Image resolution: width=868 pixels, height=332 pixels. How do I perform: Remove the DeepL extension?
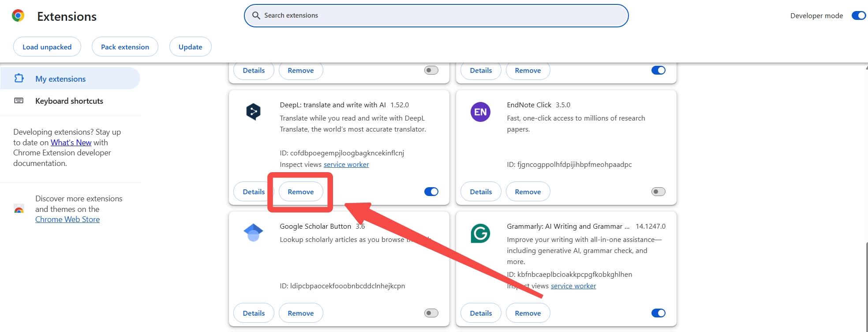301,192
